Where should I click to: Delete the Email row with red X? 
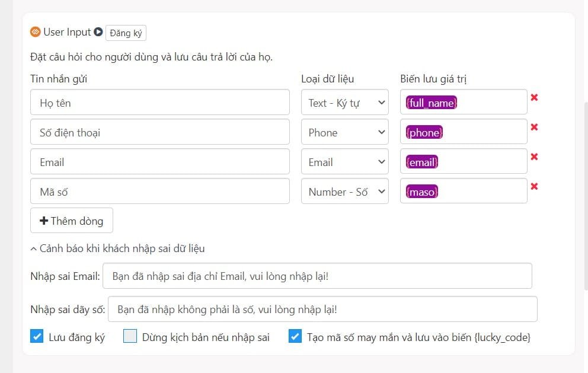click(x=534, y=157)
